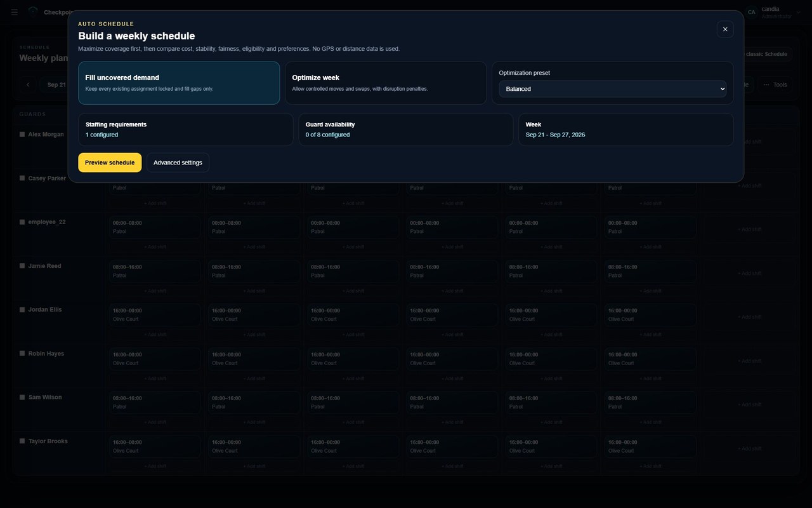Click the square icon beside Alex Morgan
The width and height of the screenshot is (812, 508).
pyautogui.click(x=22, y=135)
